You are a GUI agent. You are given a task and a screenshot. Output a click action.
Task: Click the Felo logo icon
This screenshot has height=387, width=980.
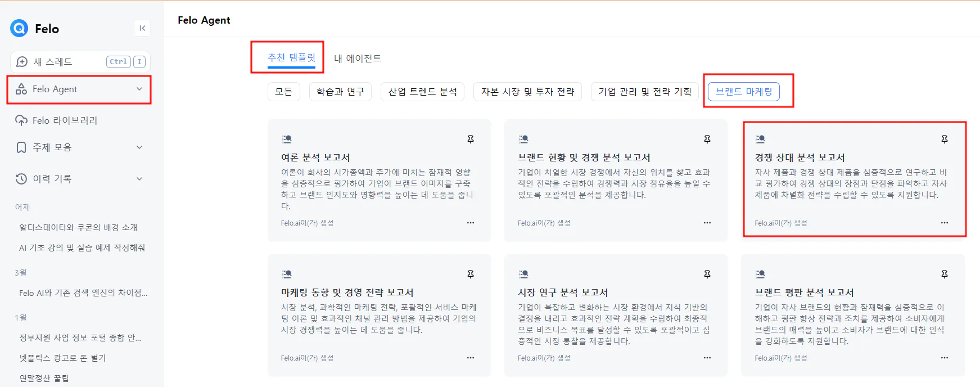(x=19, y=28)
